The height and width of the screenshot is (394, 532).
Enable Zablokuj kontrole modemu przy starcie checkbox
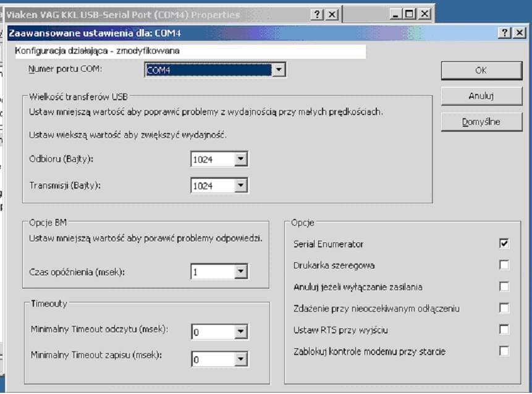(504, 351)
